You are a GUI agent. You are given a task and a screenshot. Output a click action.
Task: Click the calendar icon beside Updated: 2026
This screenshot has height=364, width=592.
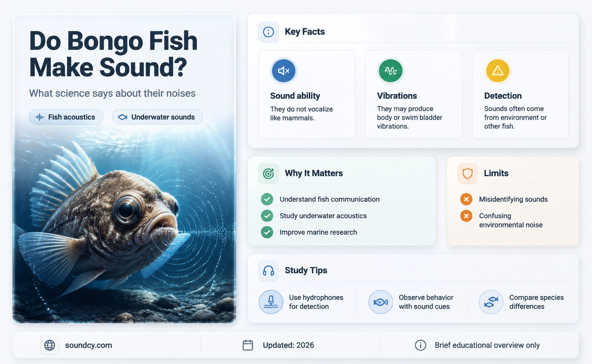pyautogui.click(x=248, y=345)
